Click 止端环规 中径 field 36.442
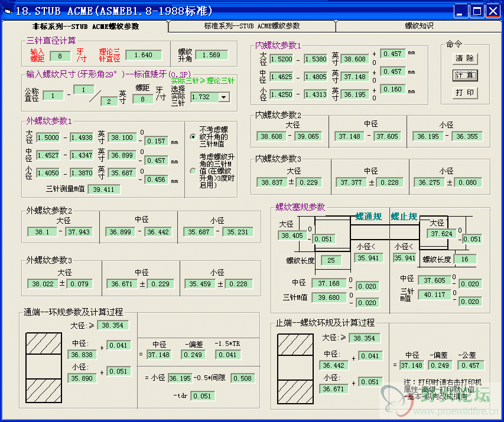Screen dimensions: 504x422 point(334,365)
